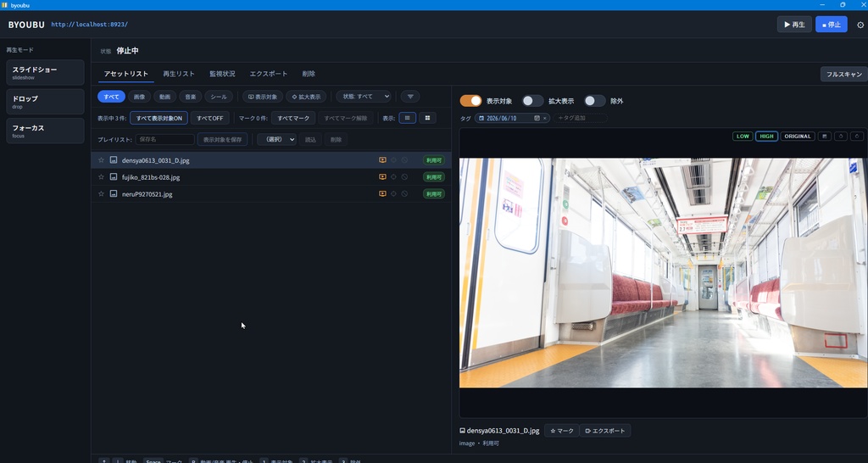Click the 拡大表示 filter chip
Image resolution: width=868 pixels, height=463 pixels.
click(x=306, y=97)
